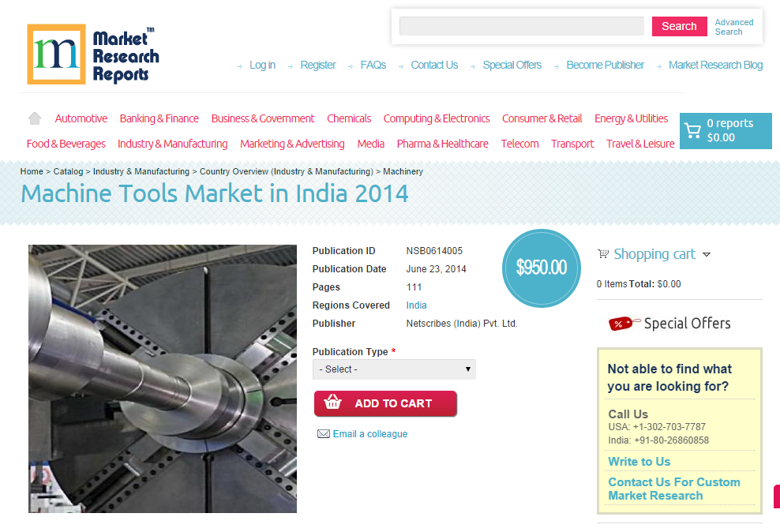Open Marketing & Advertising category
This screenshot has height=532, width=780.
(x=292, y=144)
